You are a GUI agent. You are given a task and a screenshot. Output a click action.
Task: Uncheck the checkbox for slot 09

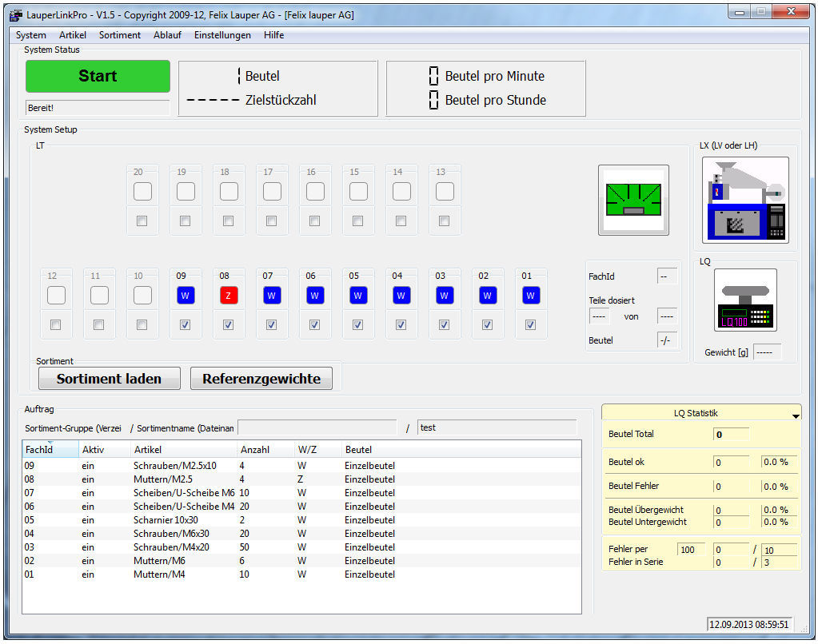tap(185, 325)
